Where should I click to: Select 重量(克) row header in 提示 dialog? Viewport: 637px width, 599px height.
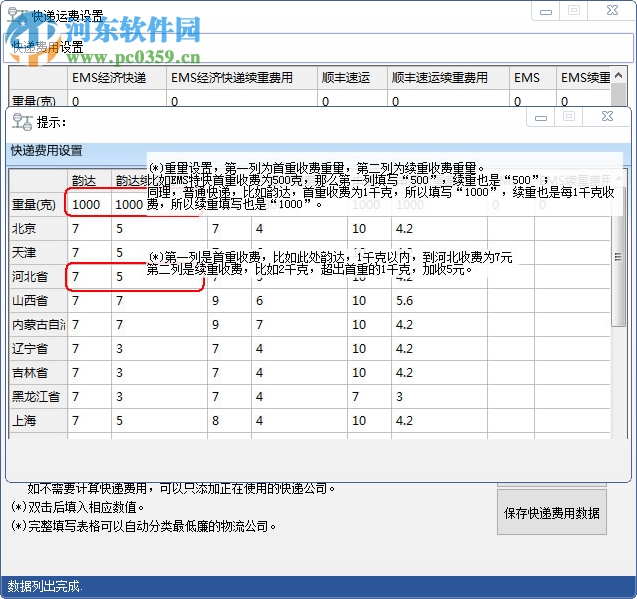[x=38, y=204]
